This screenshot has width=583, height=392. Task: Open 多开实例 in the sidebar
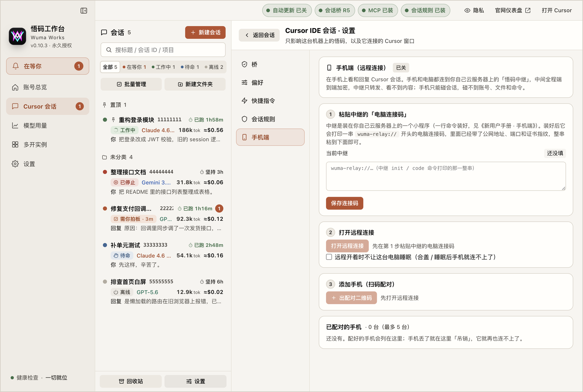[x=48, y=144]
